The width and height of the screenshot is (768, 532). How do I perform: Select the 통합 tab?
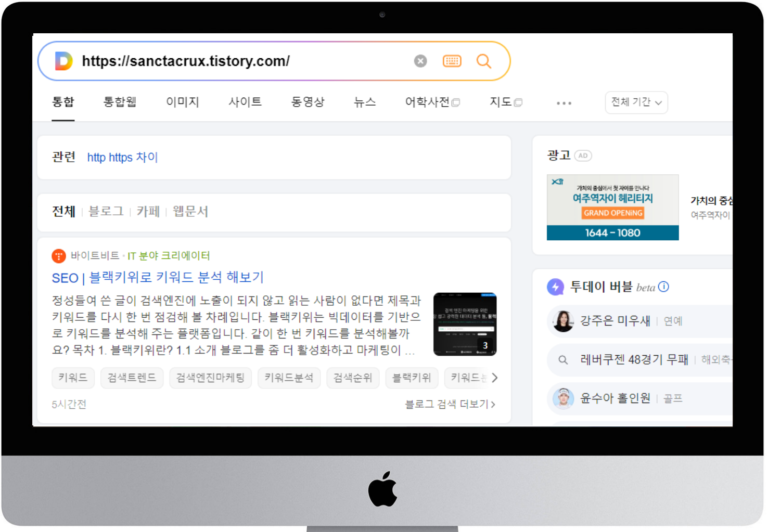pos(63,102)
